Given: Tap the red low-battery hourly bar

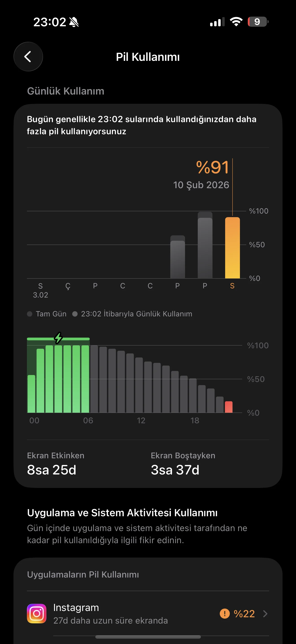Looking at the screenshot, I should [229, 407].
